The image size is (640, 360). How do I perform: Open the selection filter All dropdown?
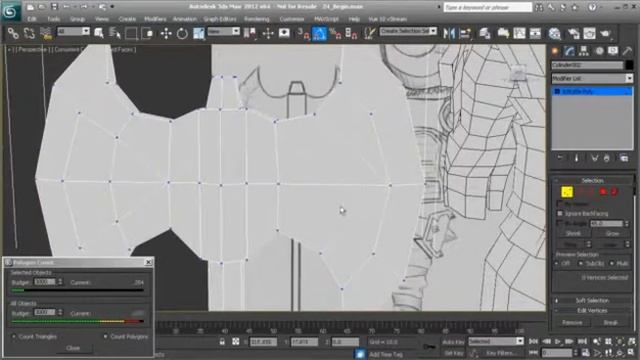coord(73,31)
